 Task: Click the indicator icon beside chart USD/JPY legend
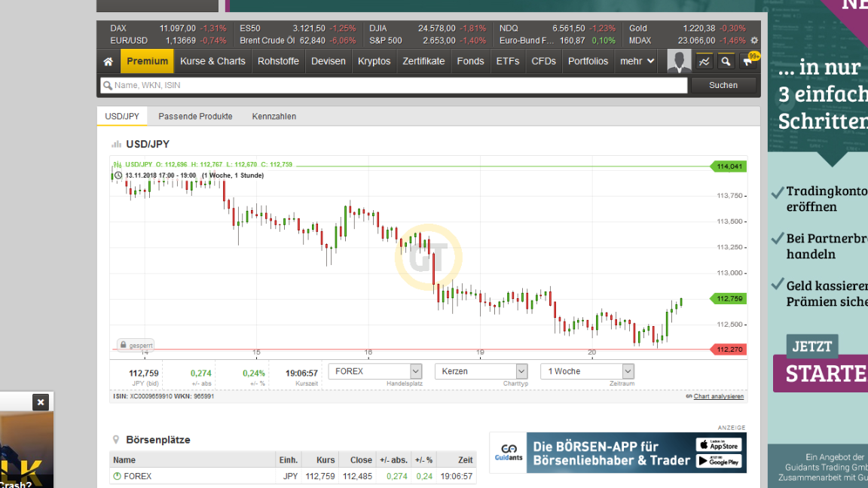[118, 164]
